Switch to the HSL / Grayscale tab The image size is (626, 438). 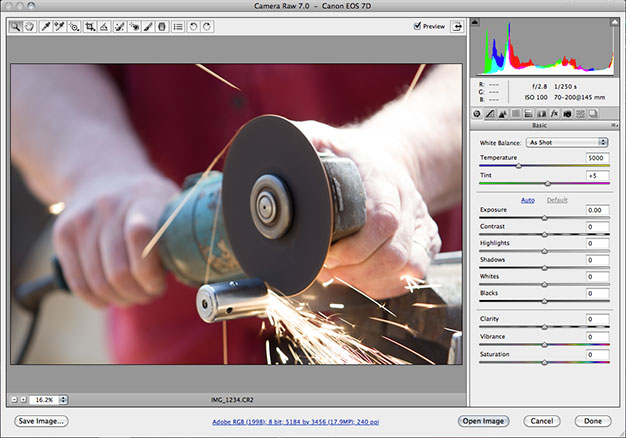(x=516, y=114)
